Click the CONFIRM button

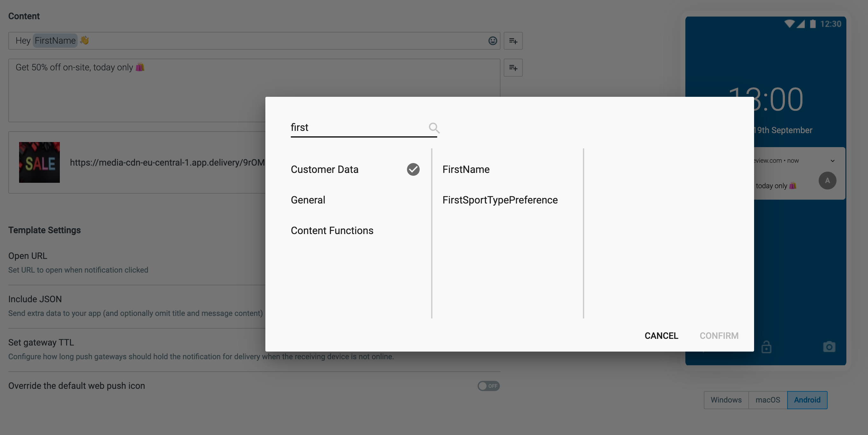point(719,336)
